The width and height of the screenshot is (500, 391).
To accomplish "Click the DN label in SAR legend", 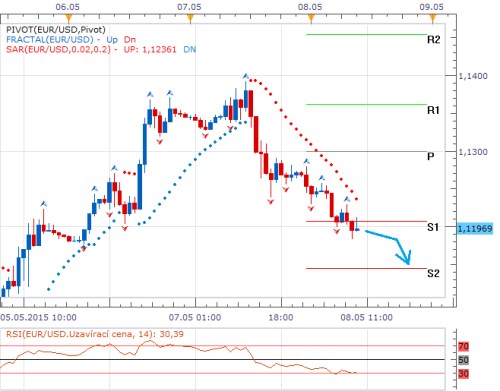I will pos(190,50).
